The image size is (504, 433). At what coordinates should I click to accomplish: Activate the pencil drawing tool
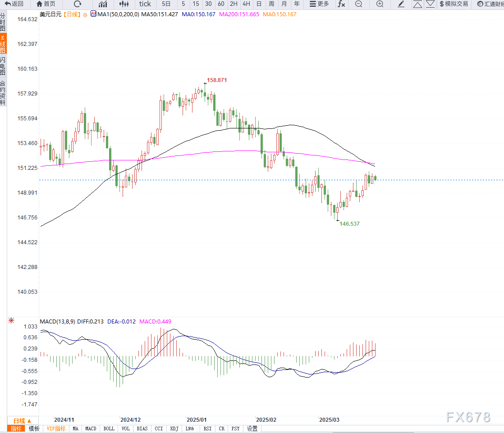click(x=401, y=4)
